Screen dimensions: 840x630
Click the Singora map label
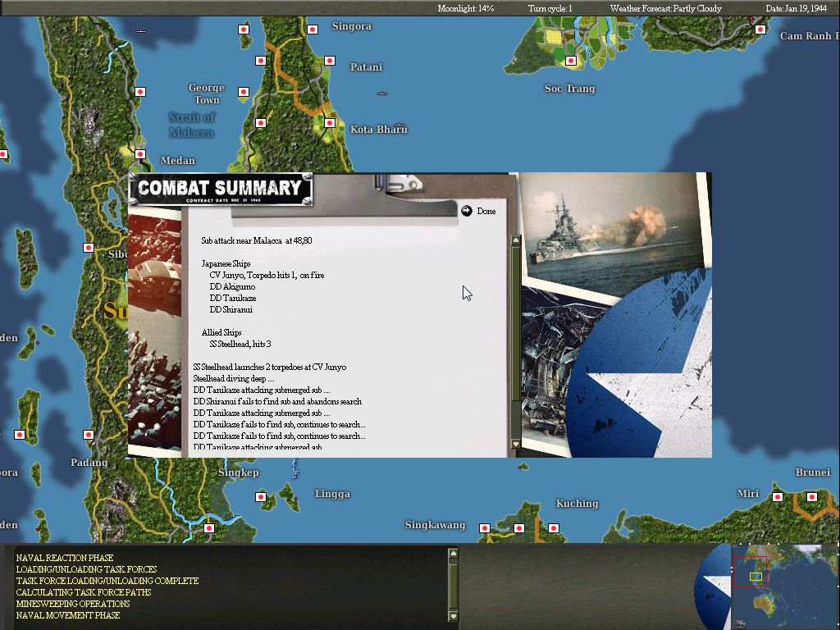pyautogui.click(x=352, y=26)
